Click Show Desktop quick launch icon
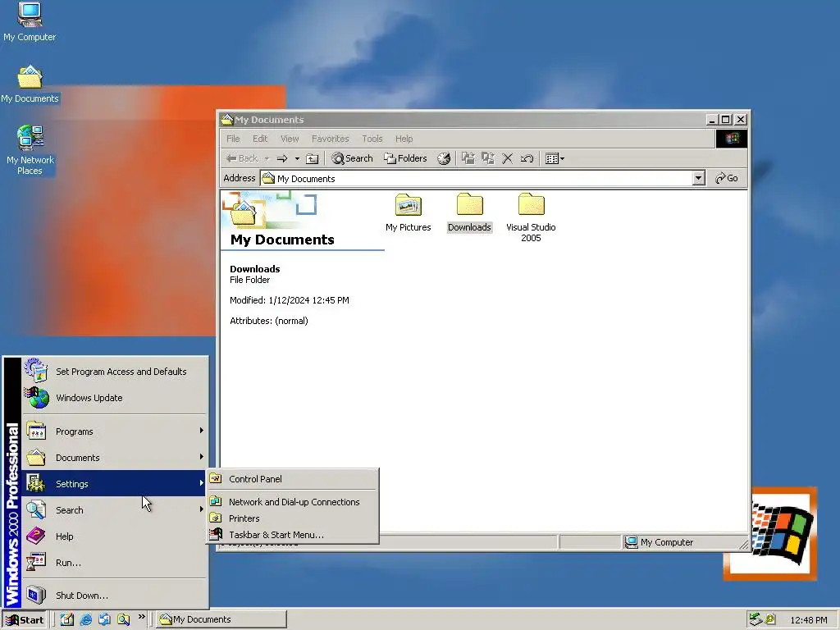Viewport: 840px width, 630px height. pyautogui.click(x=67, y=619)
